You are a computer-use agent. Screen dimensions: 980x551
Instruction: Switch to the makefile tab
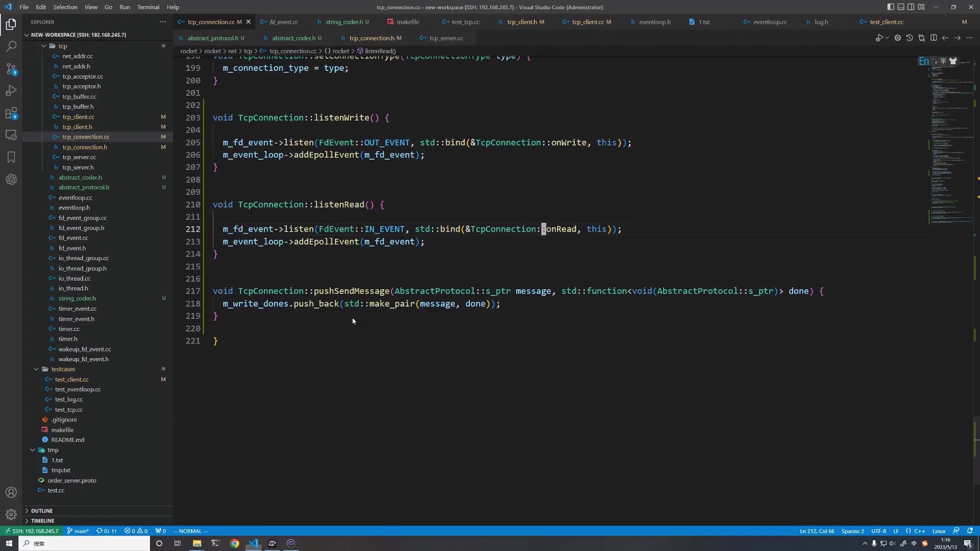click(407, 22)
